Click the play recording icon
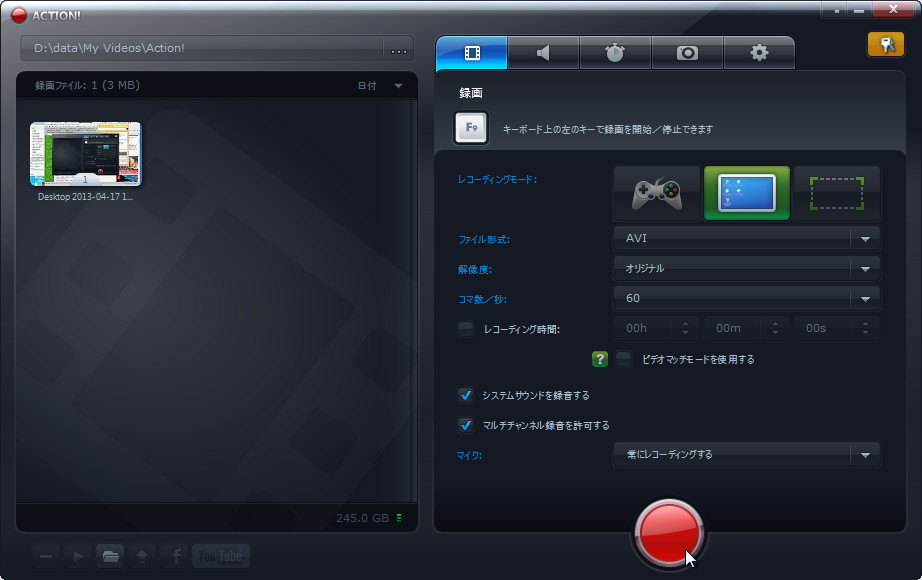This screenshot has height=580, width=922. [78, 556]
